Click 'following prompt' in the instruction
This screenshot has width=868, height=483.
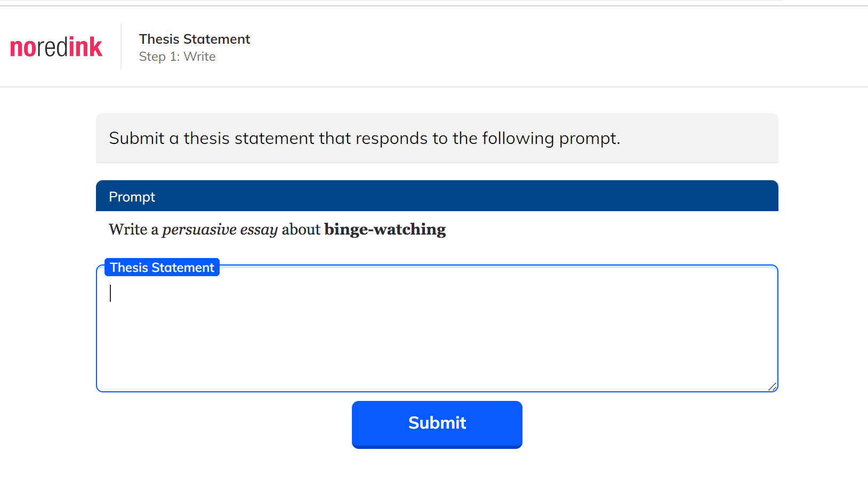(551, 139)
